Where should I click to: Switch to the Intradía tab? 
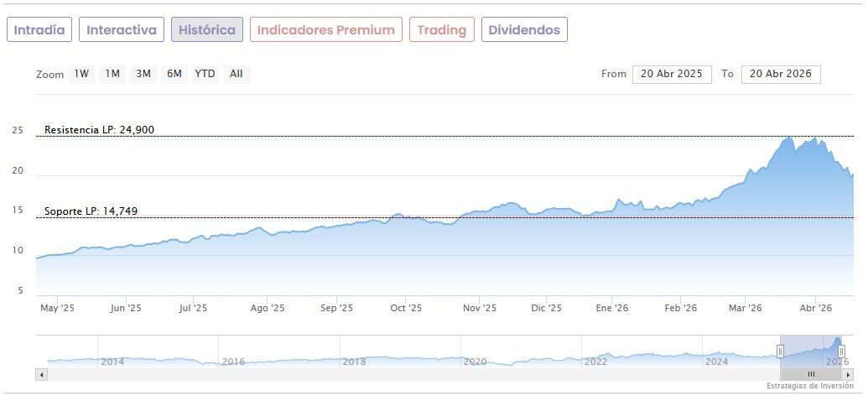(x=39, y=30)
